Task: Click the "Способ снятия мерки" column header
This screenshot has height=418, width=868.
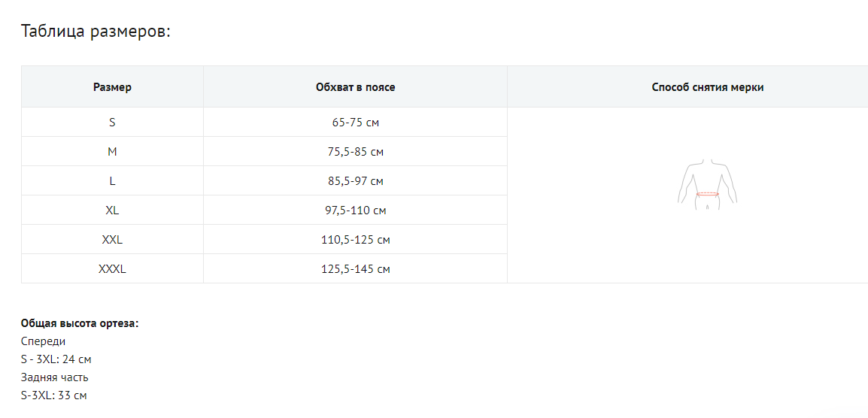Action: (707, 87)
